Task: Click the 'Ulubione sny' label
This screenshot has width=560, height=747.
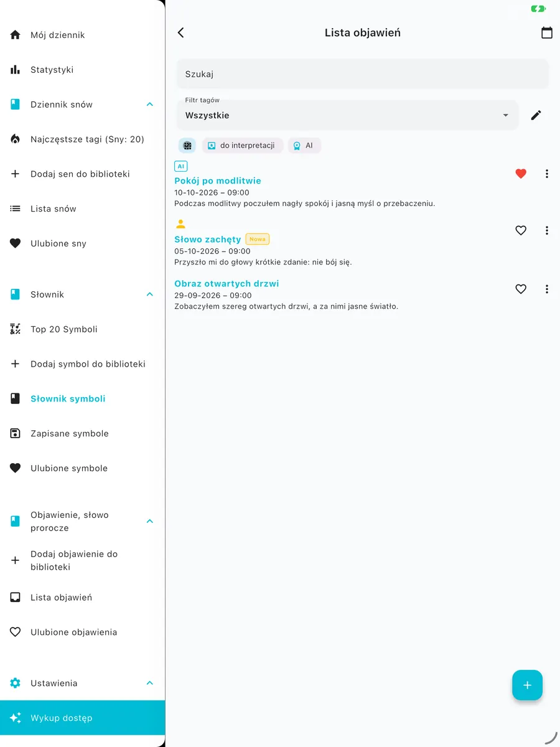Action: tap(58, 243)
